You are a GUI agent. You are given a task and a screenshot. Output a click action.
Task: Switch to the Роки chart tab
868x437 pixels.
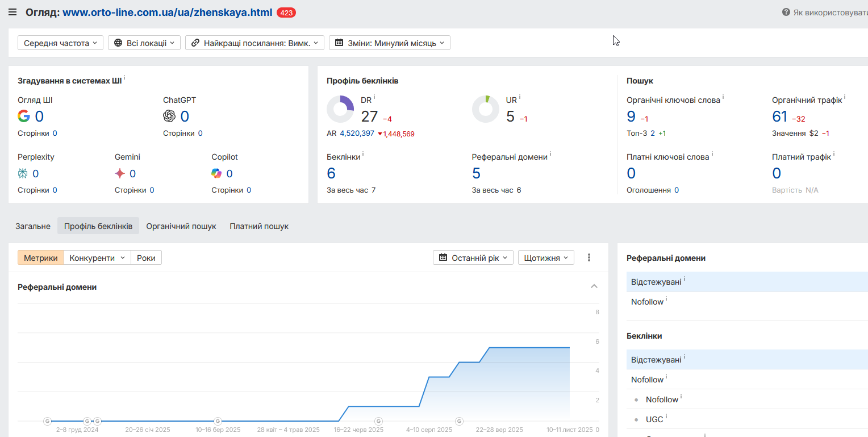click(147, 258)
